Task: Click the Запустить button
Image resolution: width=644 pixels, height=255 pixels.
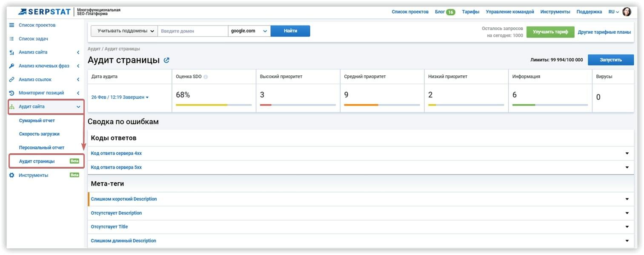Action: coord(611,60)
